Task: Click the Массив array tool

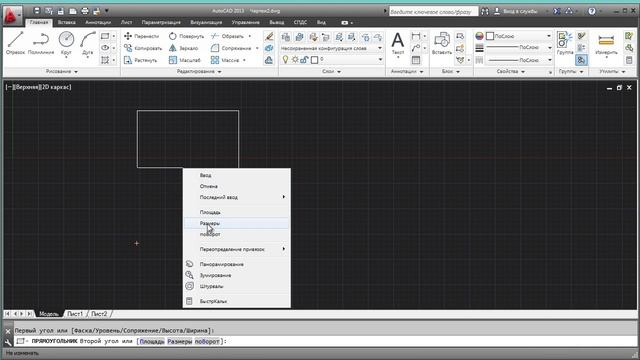Action: pyautogui.click(x=225, y=60)
